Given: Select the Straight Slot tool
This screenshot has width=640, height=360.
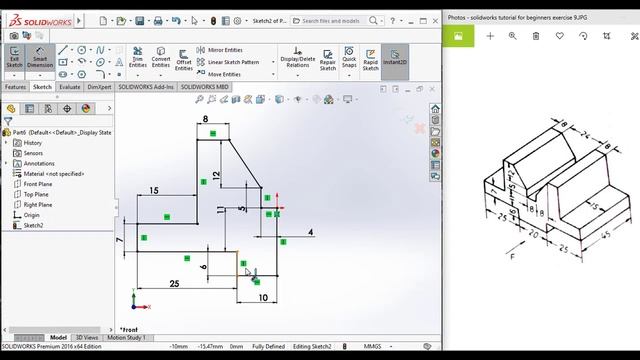Looking at the screenshot, I should pyautogui.click(x=63, y=74).
